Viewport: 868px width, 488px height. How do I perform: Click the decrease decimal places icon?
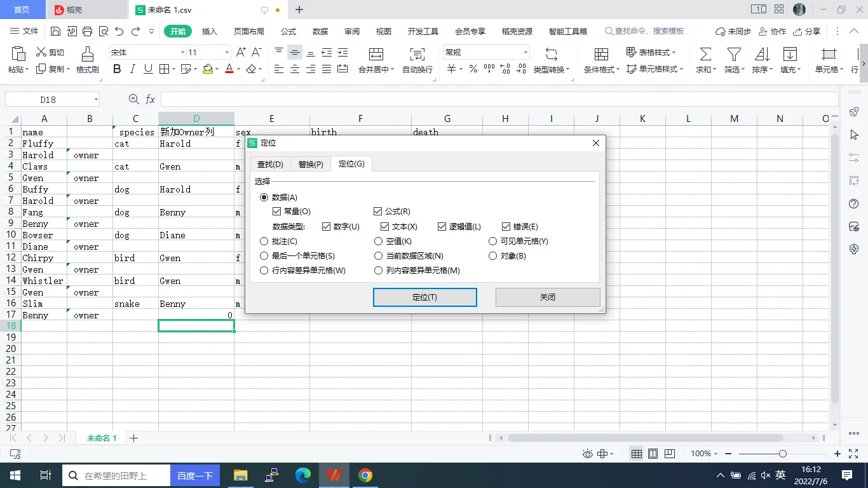tap(520, 69)
